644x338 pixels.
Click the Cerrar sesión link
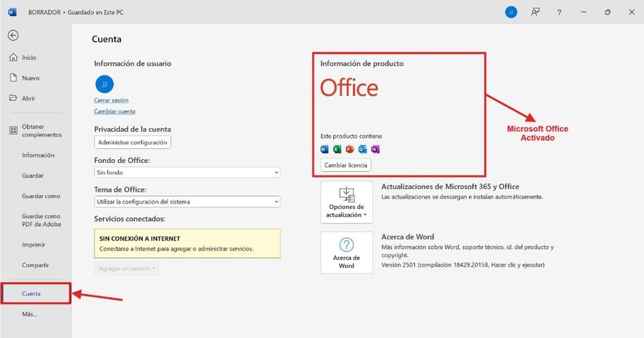[x=111, y=100]
